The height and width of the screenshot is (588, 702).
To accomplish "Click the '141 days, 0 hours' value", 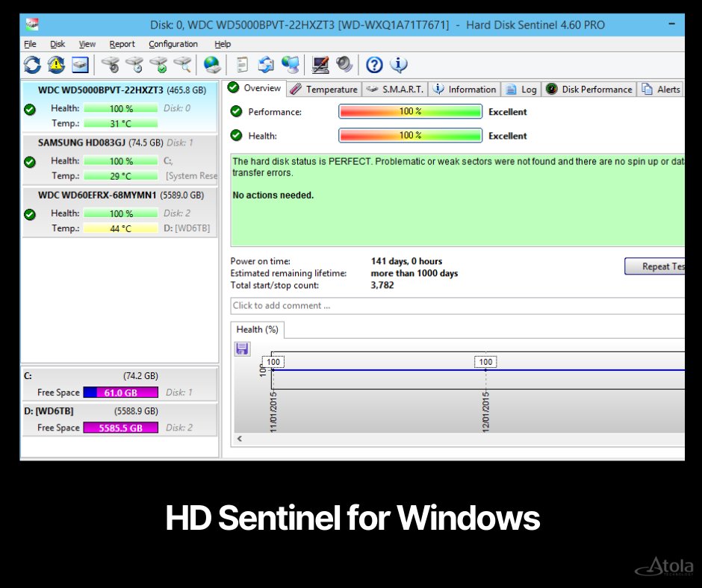I will pyautogui.click(x=406, y=261).
